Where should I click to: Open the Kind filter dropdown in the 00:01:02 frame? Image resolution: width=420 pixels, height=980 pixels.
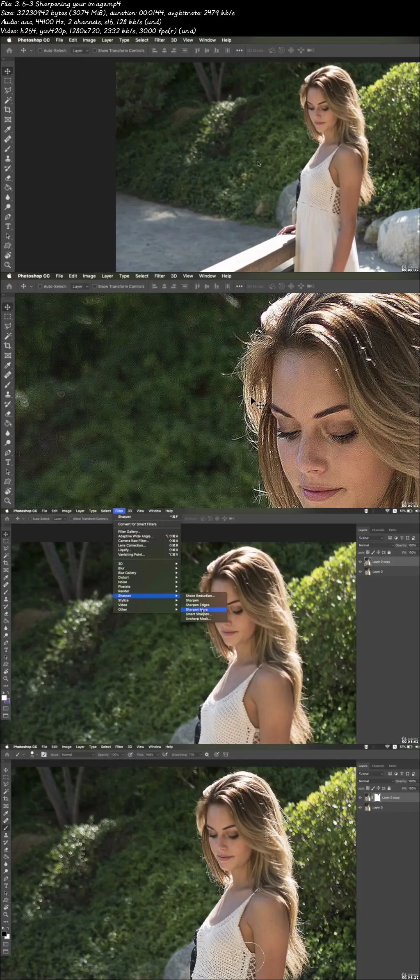[x=371, y=538]
